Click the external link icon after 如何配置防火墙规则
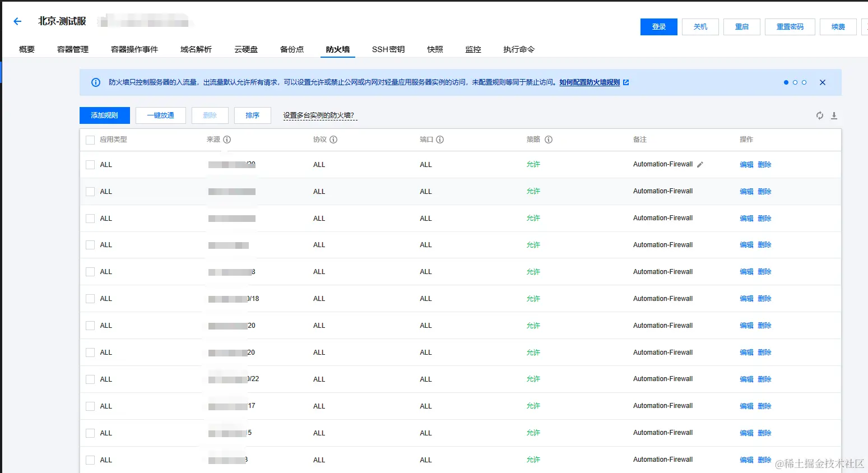Screen dimensions: 868x473 click(x=626, y=82)
